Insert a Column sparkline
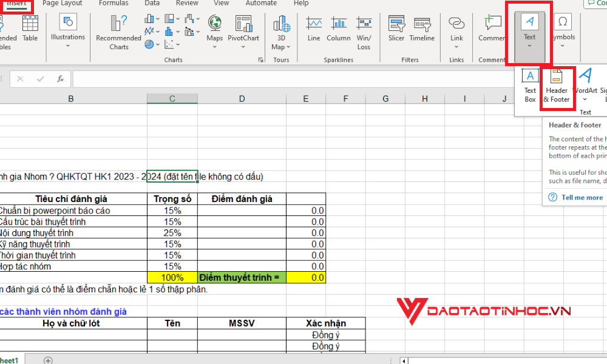The width and height of the screenshot is (607, 364). [x=338, y=29]
